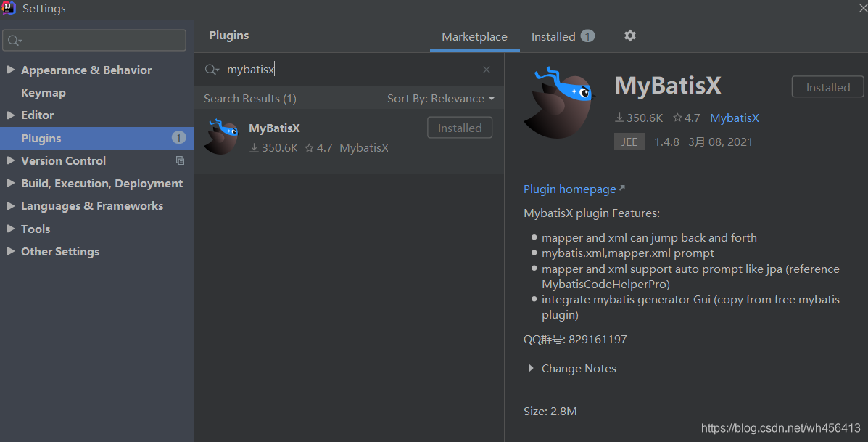This screenshot has width=868, height=442.
Task: Click Installed button in plugin details panel
Action: [x=827, y=87]
